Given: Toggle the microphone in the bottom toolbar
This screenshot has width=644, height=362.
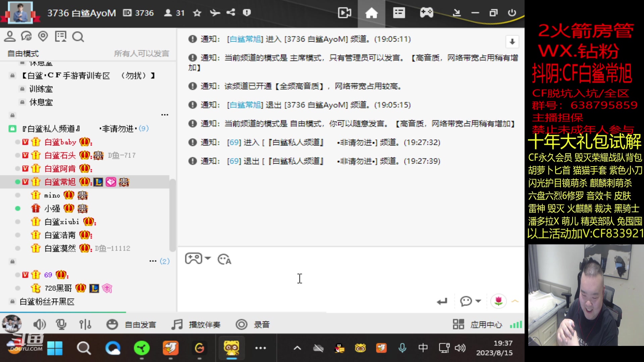Looking at the screenshot, I should pyautogui.click(x=61, y=324).
